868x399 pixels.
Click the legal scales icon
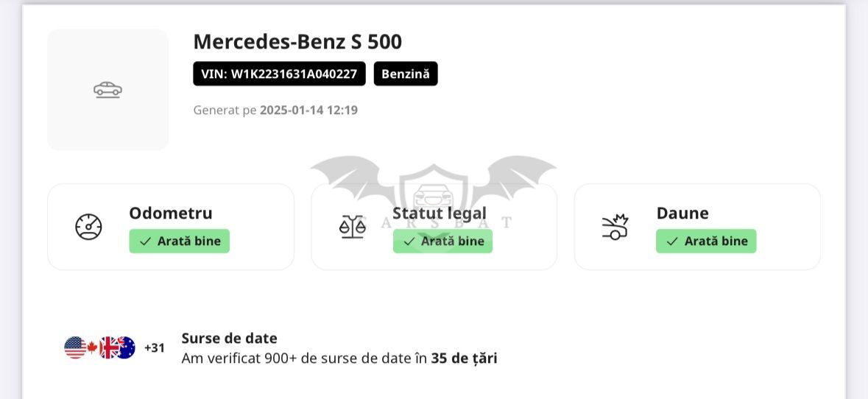coord(352,227)
